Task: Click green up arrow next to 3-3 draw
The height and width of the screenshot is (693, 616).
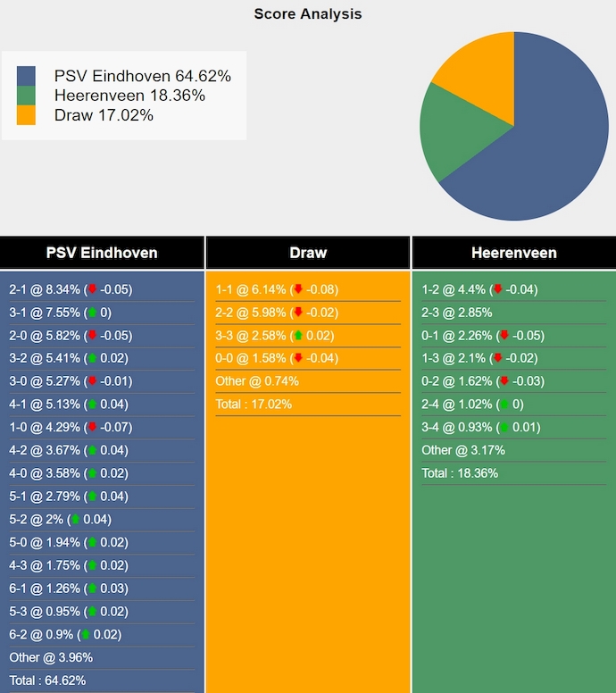Action: click(x=298, y=336)
